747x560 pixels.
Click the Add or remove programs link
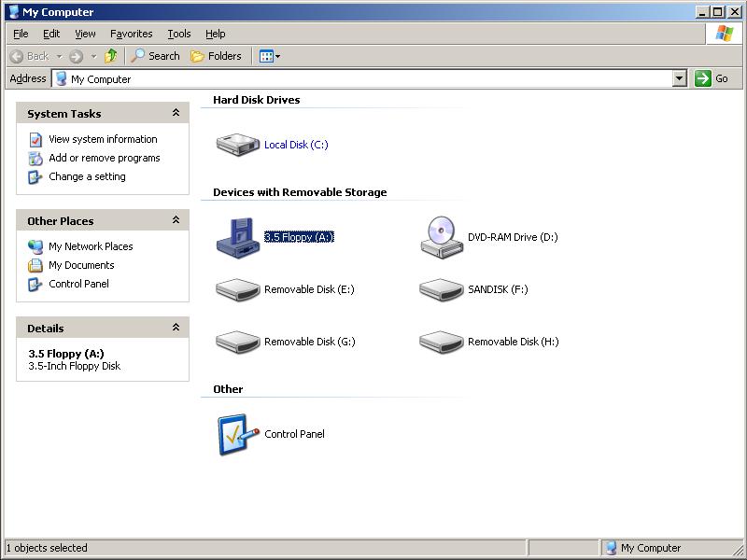pos(105,158)
